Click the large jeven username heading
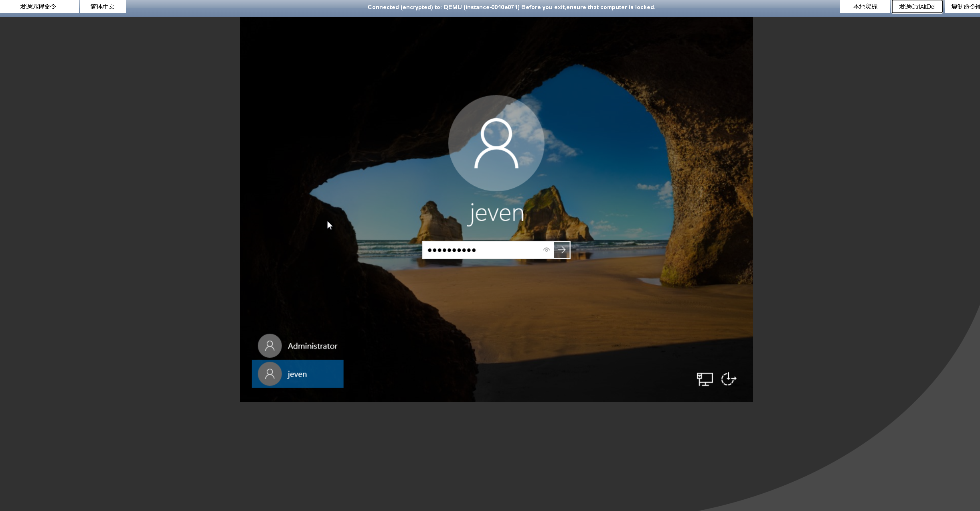The height and width of the screenshot is (511, 980). pos(496,213)
